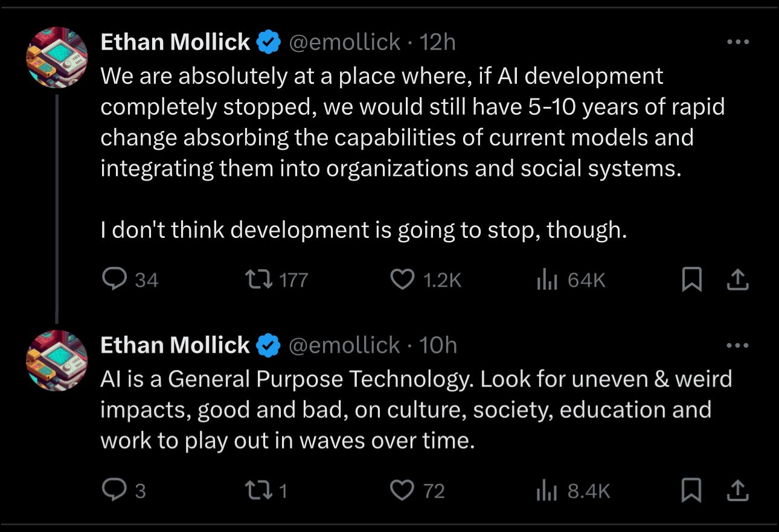View analytics for the 64K views tweet

[547, 280]
